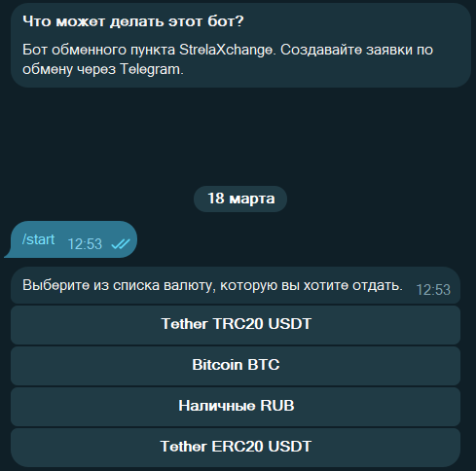Screen dimensions: 476x471
Task: Select the Tether TRC20 USDT option
Action: (x=236, y=325)
